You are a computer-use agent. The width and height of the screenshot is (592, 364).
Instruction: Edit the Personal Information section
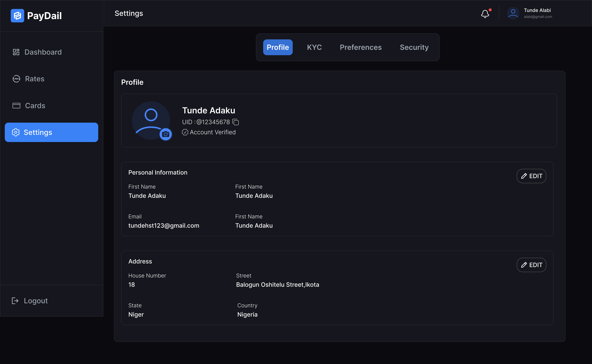click(x=531, y=176)
